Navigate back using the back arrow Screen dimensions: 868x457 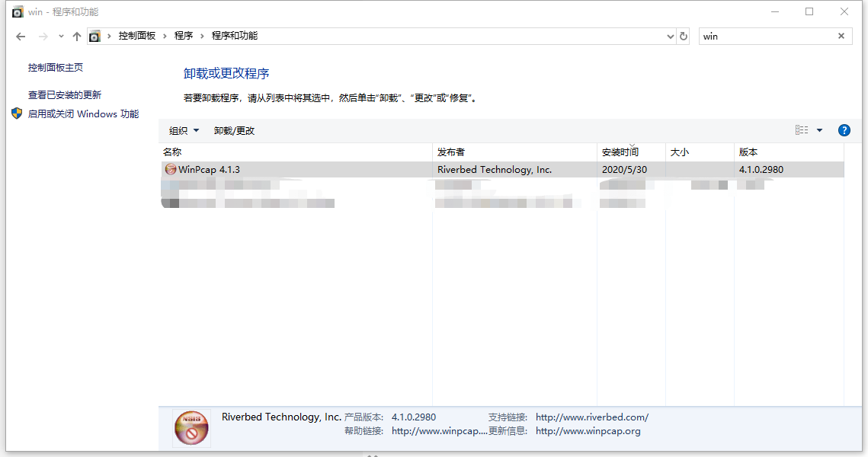(x=21, y=36)
